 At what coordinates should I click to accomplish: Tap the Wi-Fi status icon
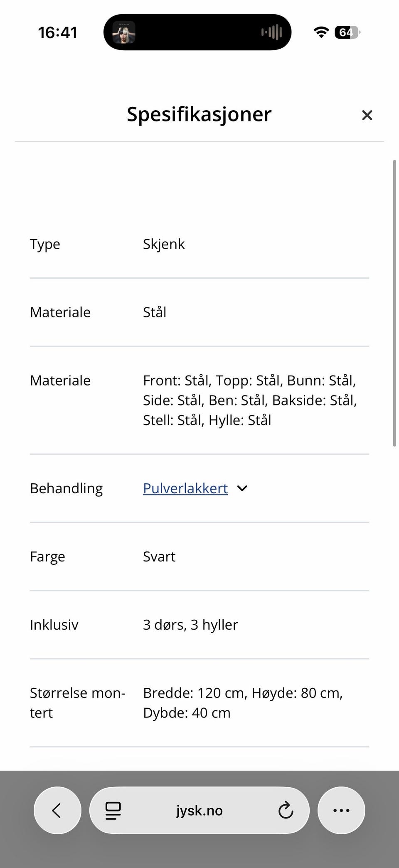pyautogui.click(x=321, y=32)
